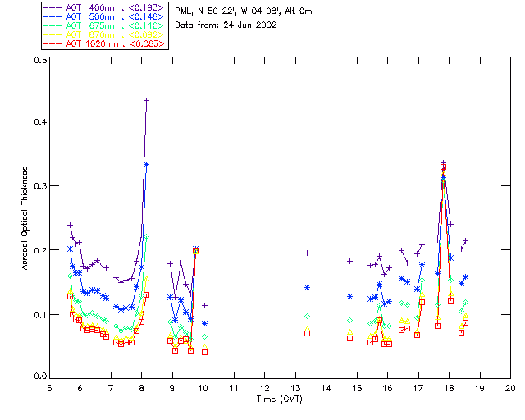Click the isolated blue star marker near time 14.8
Screen dimensions: 525x420
point(350,297)
